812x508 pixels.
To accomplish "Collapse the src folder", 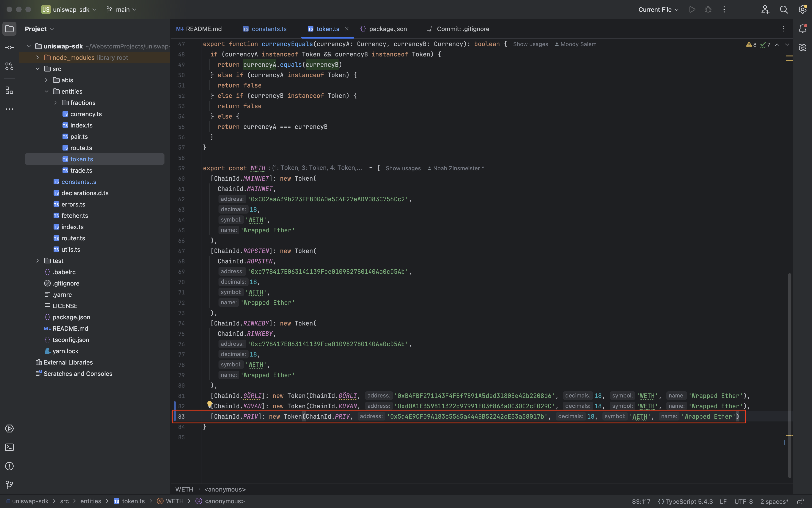I will (38, 69).
